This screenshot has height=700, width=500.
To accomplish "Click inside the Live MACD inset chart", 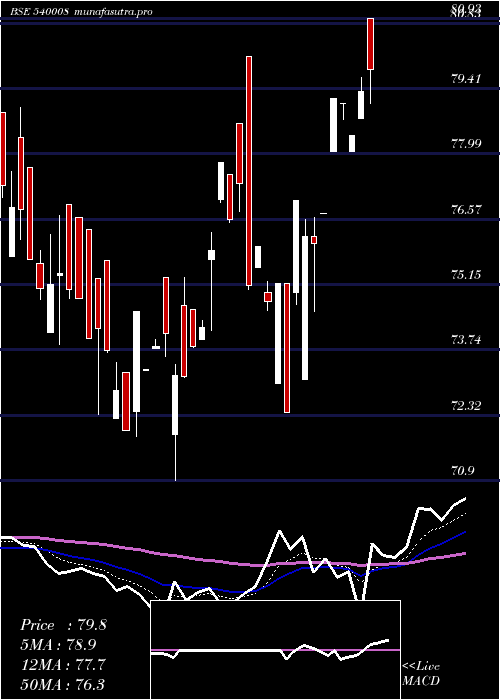I will (275, 650).
